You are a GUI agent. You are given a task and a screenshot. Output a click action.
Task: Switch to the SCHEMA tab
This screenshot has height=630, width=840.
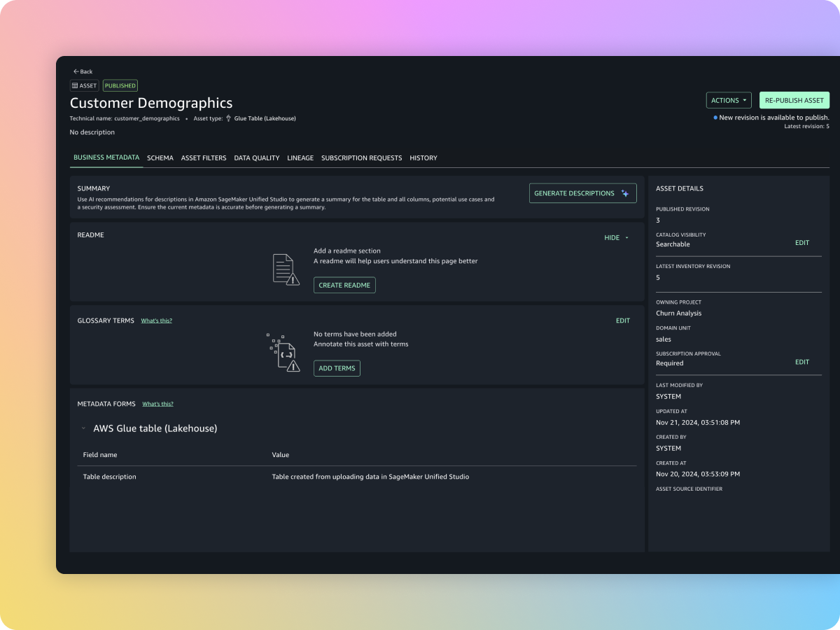(160, 158)
